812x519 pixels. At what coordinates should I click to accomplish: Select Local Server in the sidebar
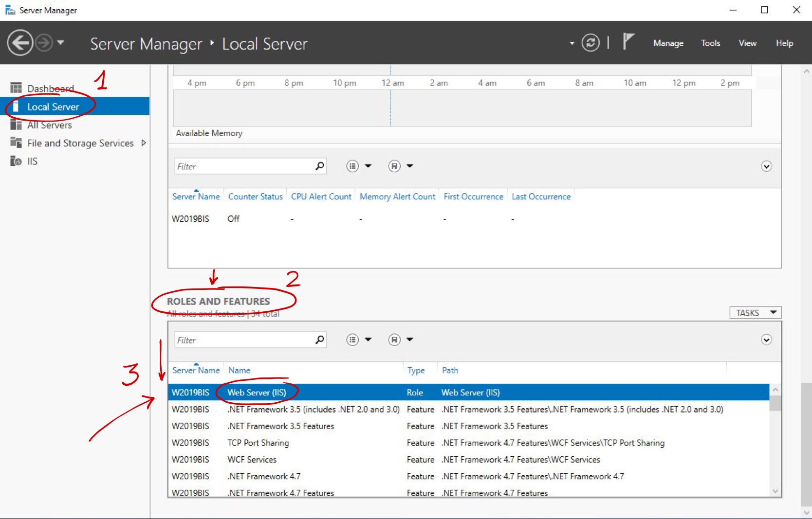tap(75, 107)
